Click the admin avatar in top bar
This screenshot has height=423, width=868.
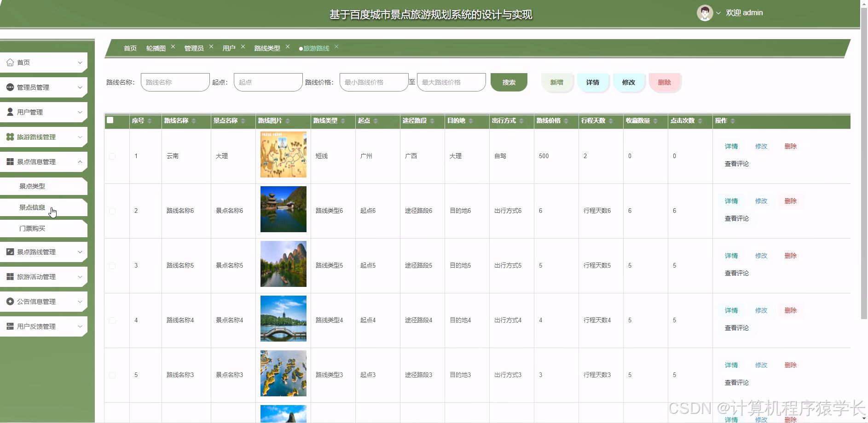click(x=704, y=12)
